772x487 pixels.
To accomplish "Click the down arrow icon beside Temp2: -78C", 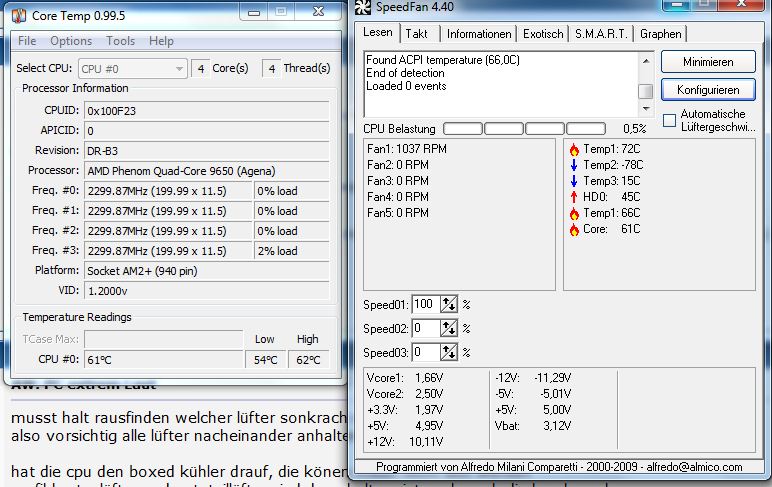I will (574, 165).
